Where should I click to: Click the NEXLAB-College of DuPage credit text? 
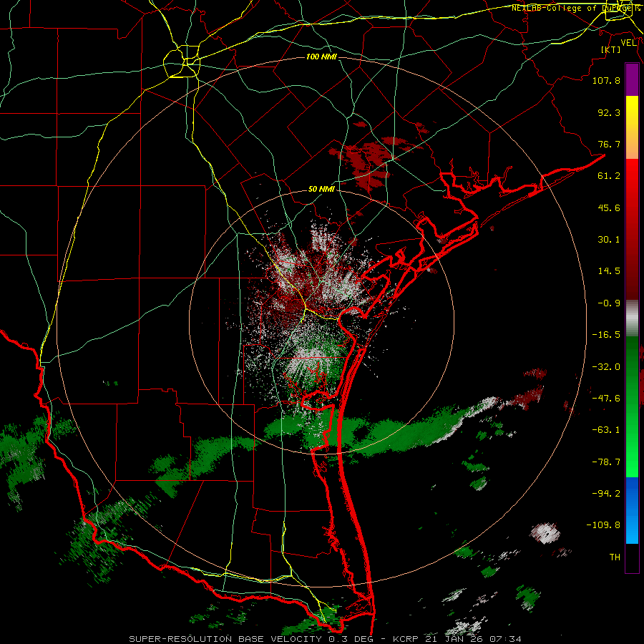576,8
